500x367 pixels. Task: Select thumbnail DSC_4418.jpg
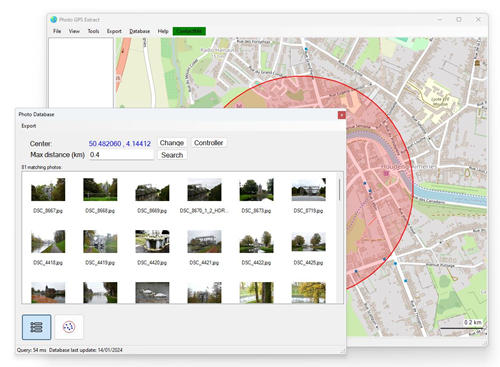click(48, 241)
